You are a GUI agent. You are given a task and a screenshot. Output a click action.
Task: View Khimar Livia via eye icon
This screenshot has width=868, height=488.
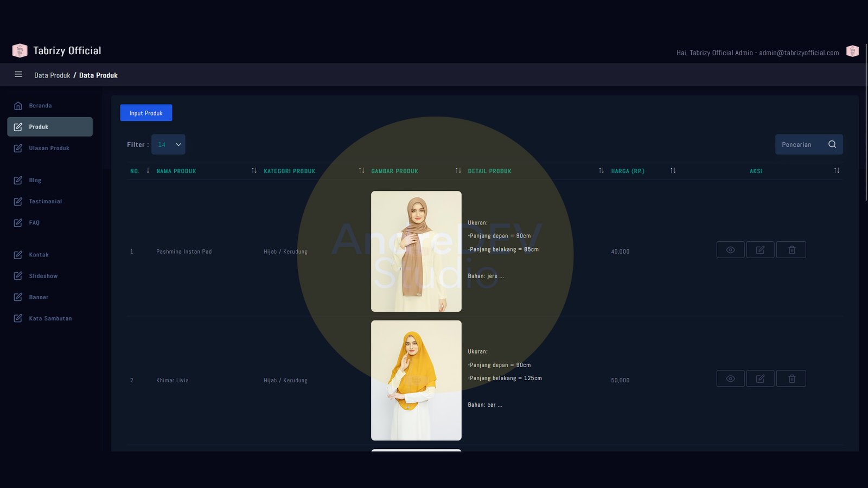730,379
